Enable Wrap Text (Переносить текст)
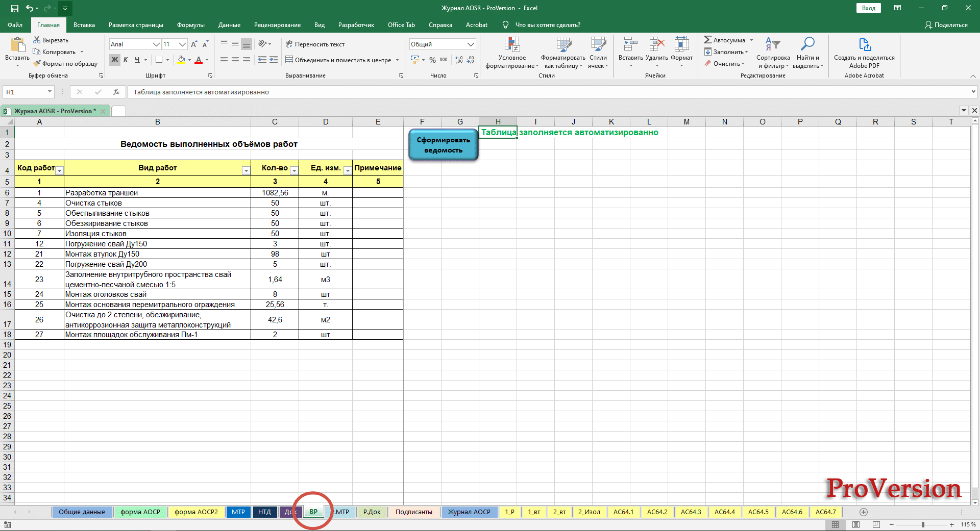980x531 pixels. [x=315, y=44]
